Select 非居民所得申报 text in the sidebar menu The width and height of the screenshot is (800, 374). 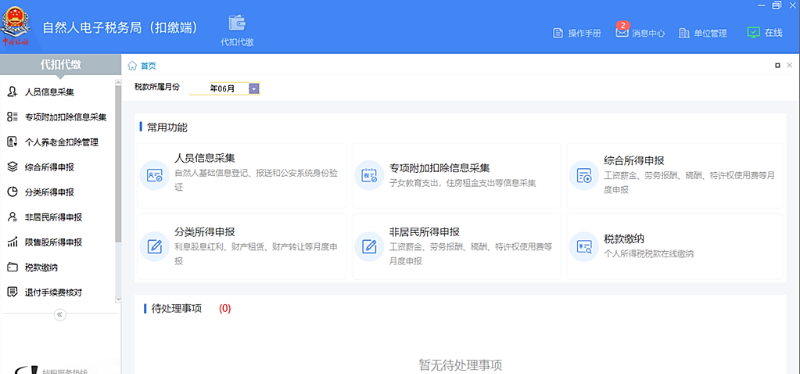[x=54, y=217]
